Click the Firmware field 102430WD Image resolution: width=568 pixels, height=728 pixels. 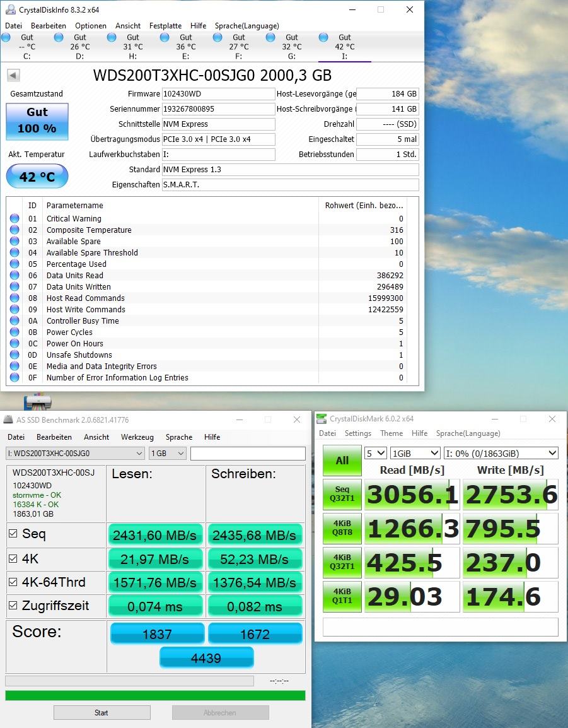click(218, 94)
